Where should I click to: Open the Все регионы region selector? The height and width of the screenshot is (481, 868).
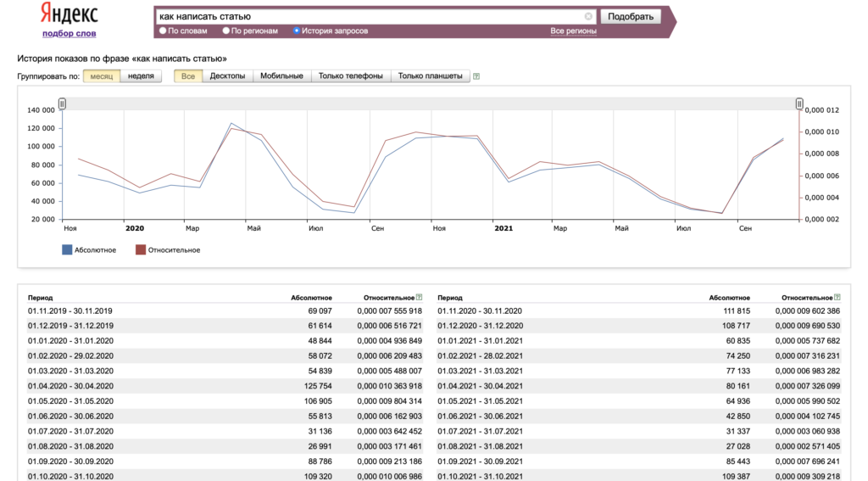click(x=573, y=31)
